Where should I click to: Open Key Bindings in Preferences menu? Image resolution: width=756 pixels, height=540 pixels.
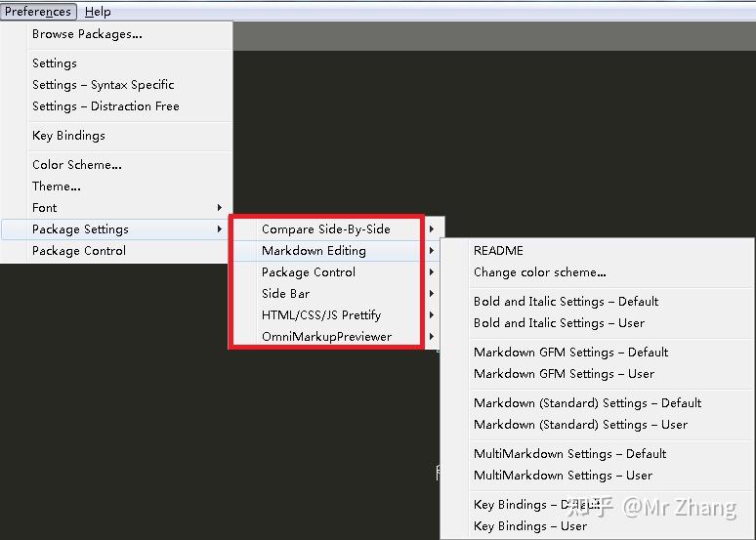point(117,136)
